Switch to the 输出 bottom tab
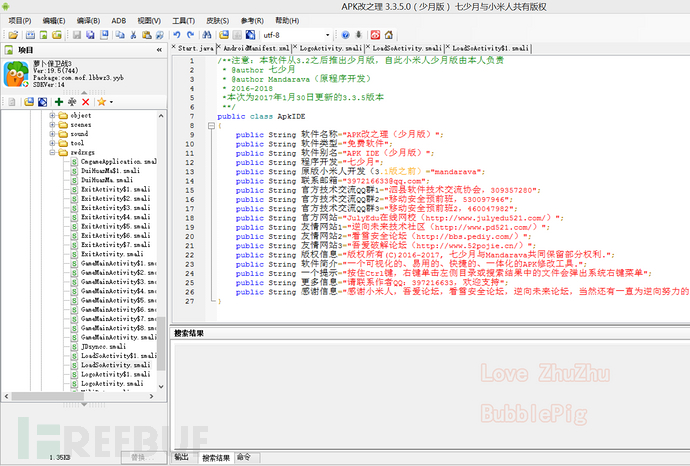Viewport: 690px width, 466px height. click(181, 457)
